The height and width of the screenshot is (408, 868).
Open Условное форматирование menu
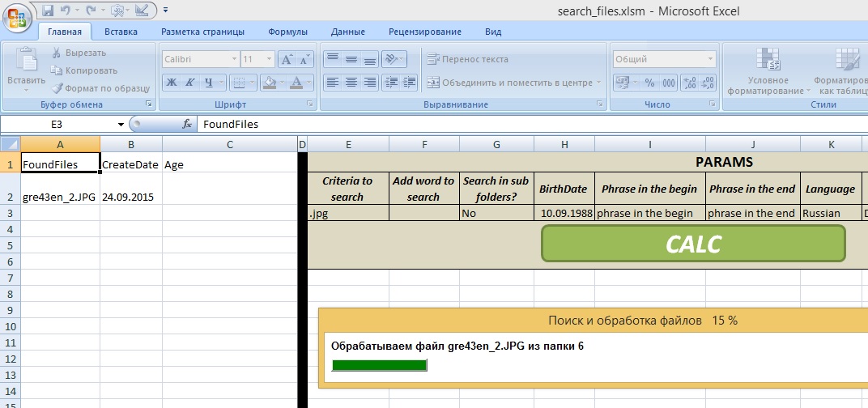[768, 71]
